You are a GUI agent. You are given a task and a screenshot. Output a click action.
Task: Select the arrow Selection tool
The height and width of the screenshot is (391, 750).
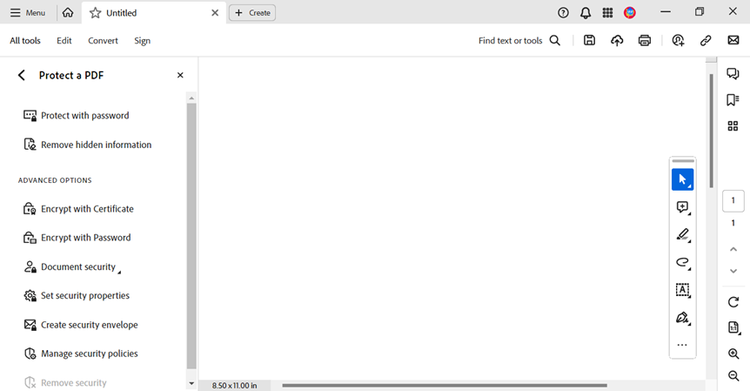[x=683, y=179]
